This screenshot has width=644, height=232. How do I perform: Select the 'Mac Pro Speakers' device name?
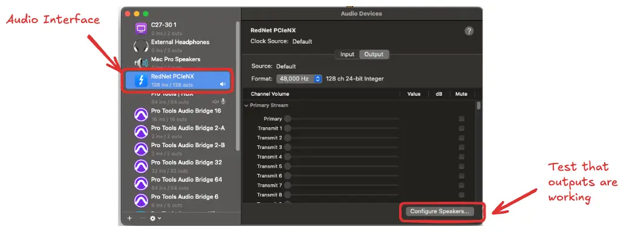click(176, 59)
